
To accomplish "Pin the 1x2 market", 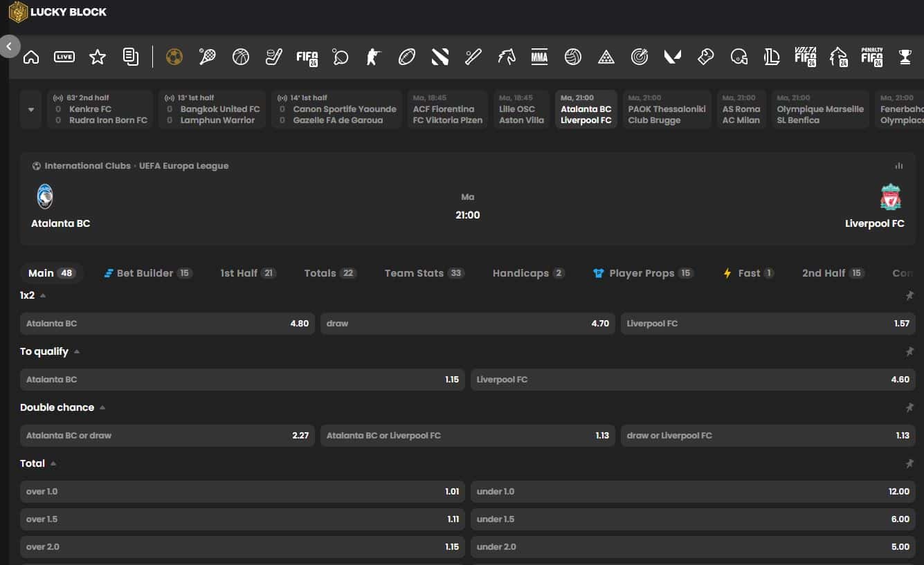I will pos(909,296).
